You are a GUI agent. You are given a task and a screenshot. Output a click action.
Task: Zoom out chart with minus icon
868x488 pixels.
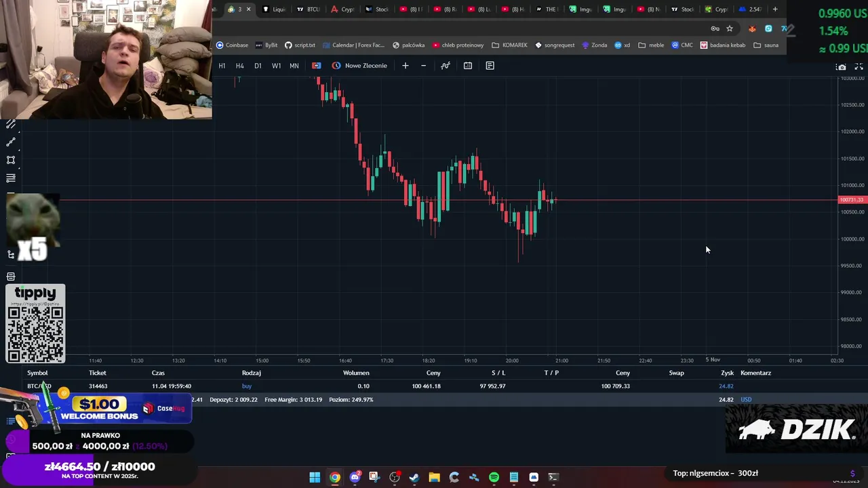tap(424, 66)
